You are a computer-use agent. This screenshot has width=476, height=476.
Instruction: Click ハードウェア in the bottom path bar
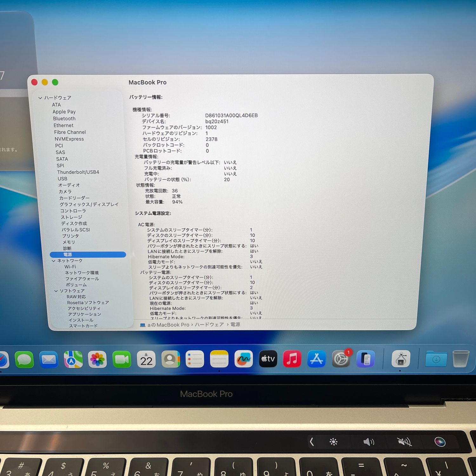pyautogui.click(x=209, y=325)
